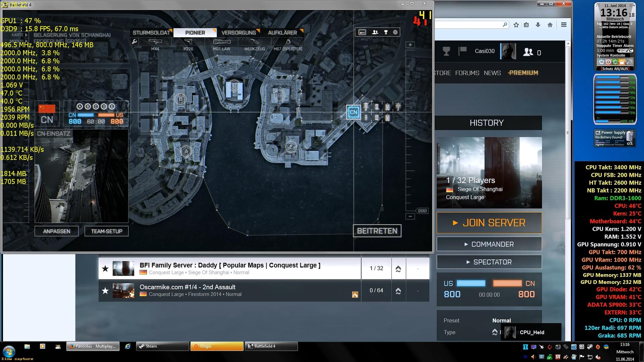Click the Siege of Shanghai history thumbnail
Viewport: 644px width, 362px height.
489,172
